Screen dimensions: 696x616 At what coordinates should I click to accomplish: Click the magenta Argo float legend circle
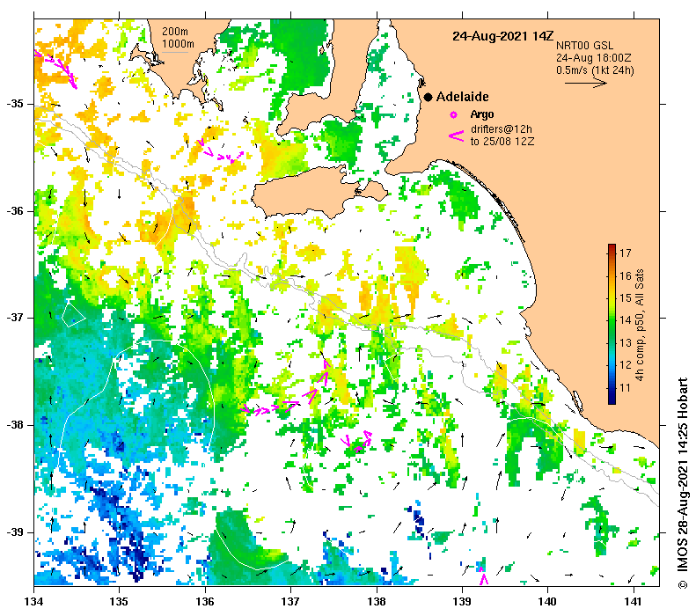(x=453, y=115)
